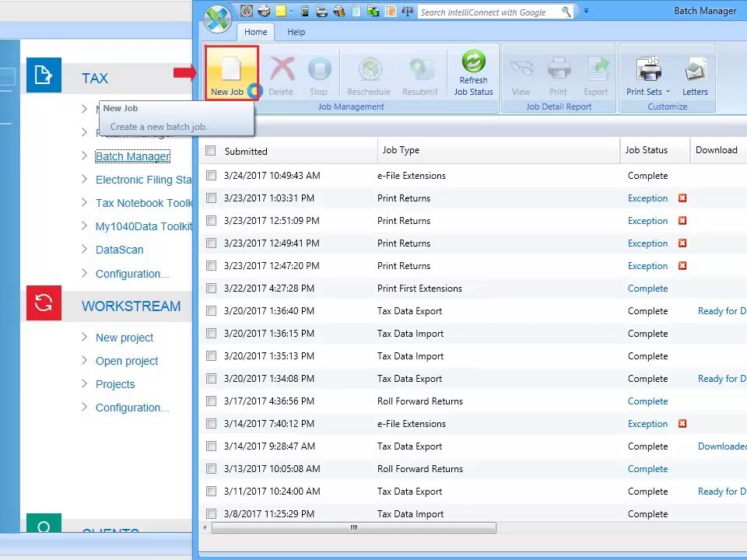Viewport: 747px width, 560px height.
Task: Check the 3/23/2017 1:03:31 PM job row
Action: [211, 198]
